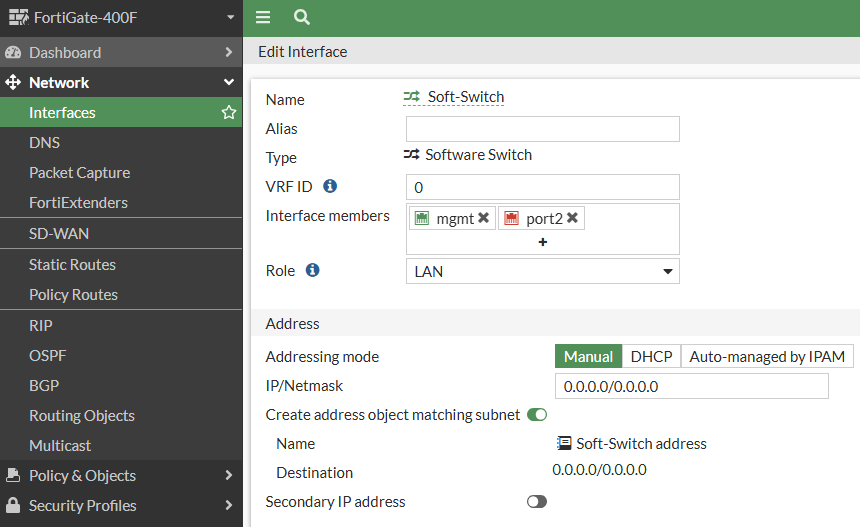Open the search magnifier icon
This screenshot has height=527, width=860.
click(301, 17)
